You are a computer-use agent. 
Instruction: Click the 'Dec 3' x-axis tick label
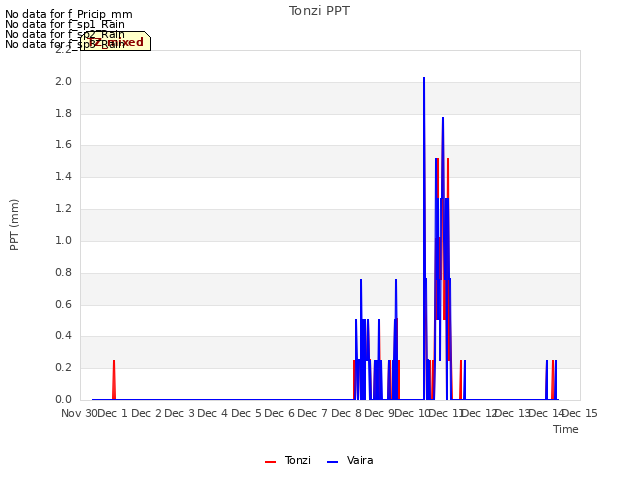pos(180,413)
